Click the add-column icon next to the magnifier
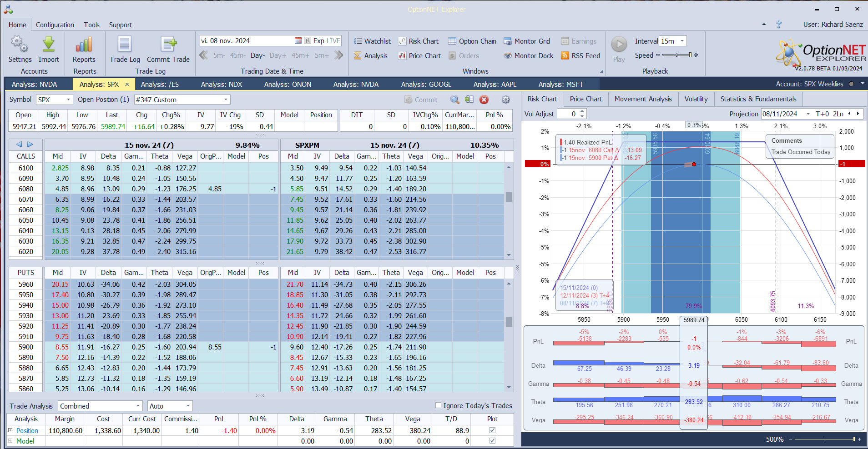Viewport: 868px width, 449px height. pyautogui.click(x=469, y=100)
